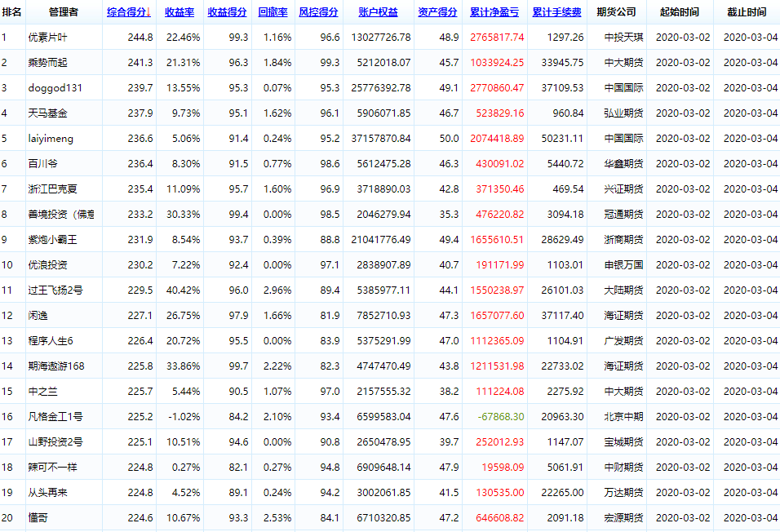Viewport: 780px width, 532px height.
Task: Click futures company 北京中期
Action: tap(624, 416)
